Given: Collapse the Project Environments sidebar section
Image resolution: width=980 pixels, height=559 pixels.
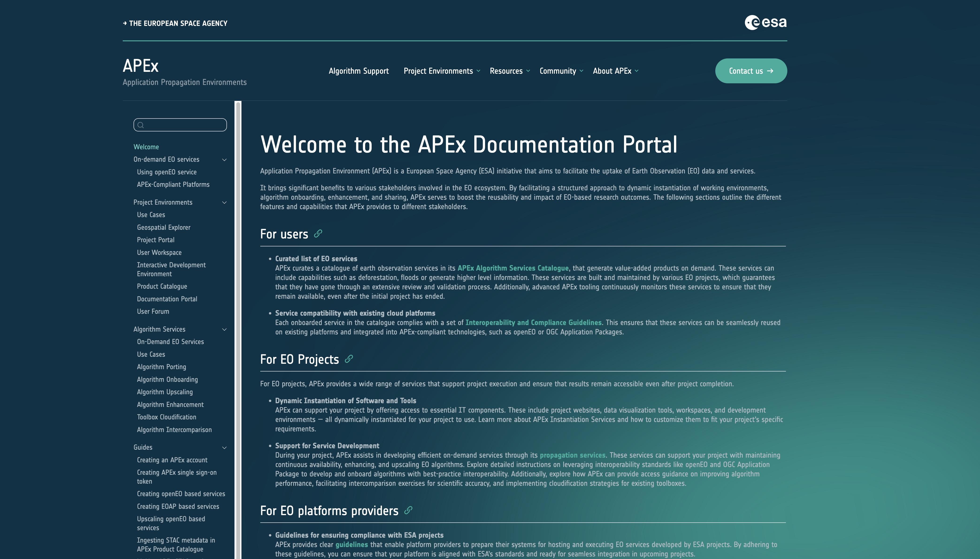Looking at the screenshot, I should point(225,203).
